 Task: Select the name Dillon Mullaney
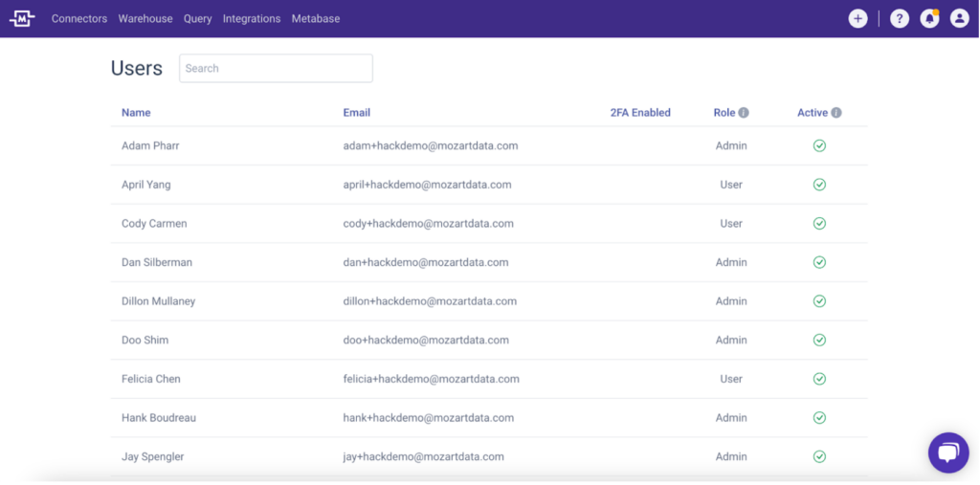(x=158, y=301)
